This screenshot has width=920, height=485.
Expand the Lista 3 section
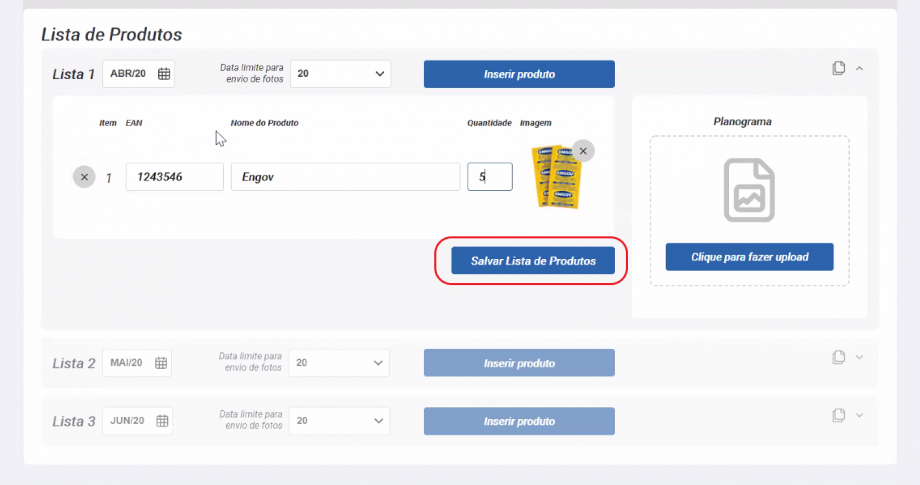[859, 415]
